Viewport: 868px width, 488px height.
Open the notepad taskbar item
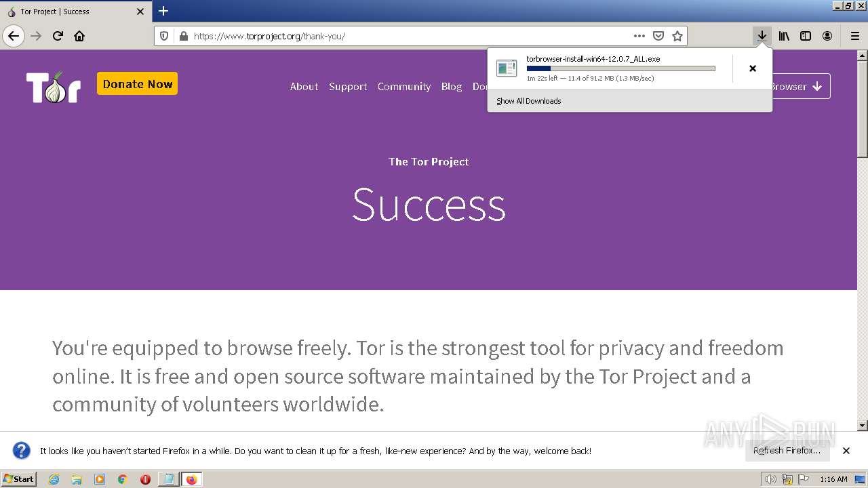tap(168, 479)
